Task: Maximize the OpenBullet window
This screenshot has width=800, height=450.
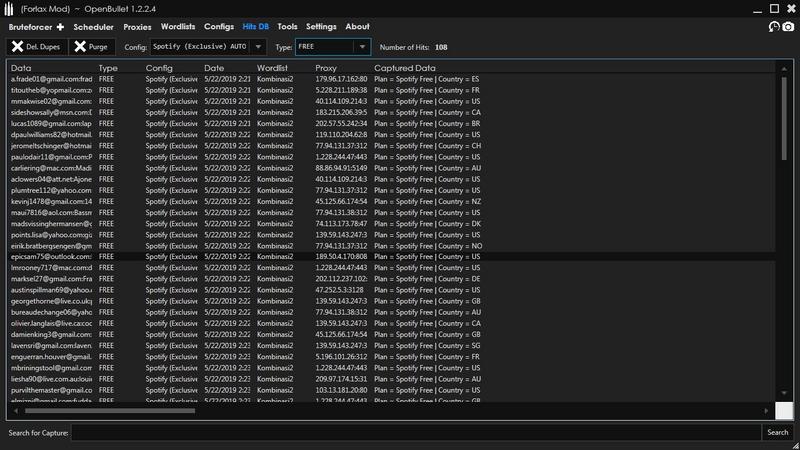Action: 774,9
